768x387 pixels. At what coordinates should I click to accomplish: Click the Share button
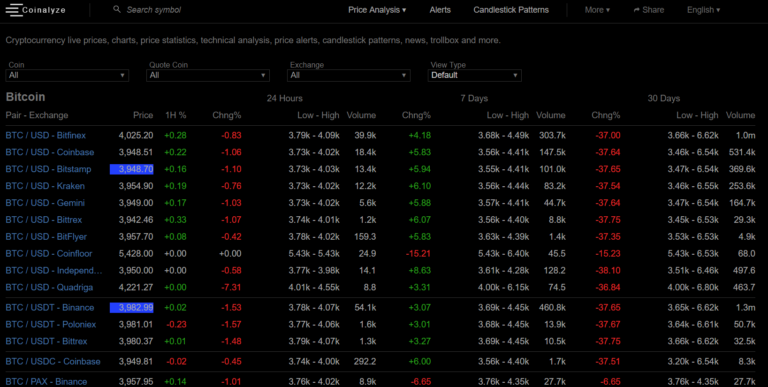[648, 10]
